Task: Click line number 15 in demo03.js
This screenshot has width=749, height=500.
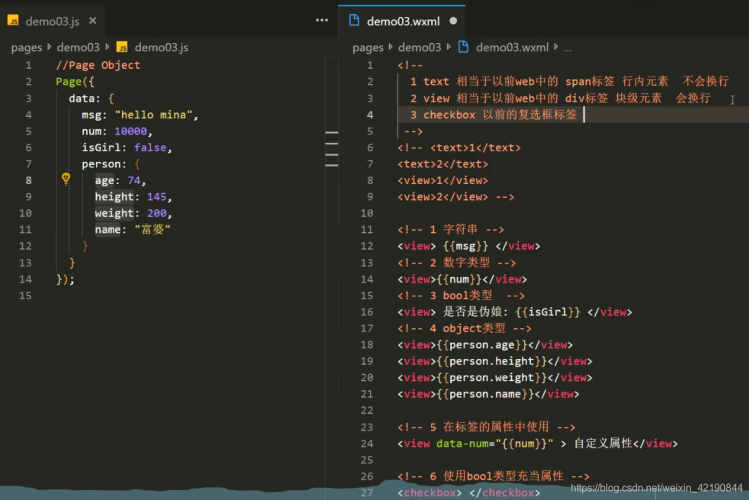Action: (x=25, y=296)
